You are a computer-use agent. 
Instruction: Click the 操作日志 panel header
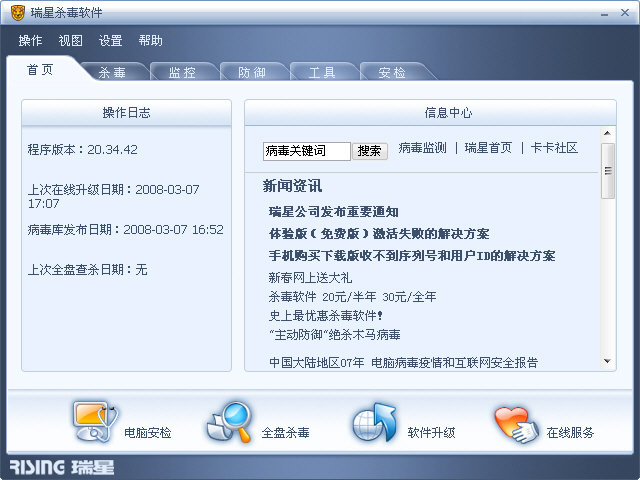coord(127,113)
